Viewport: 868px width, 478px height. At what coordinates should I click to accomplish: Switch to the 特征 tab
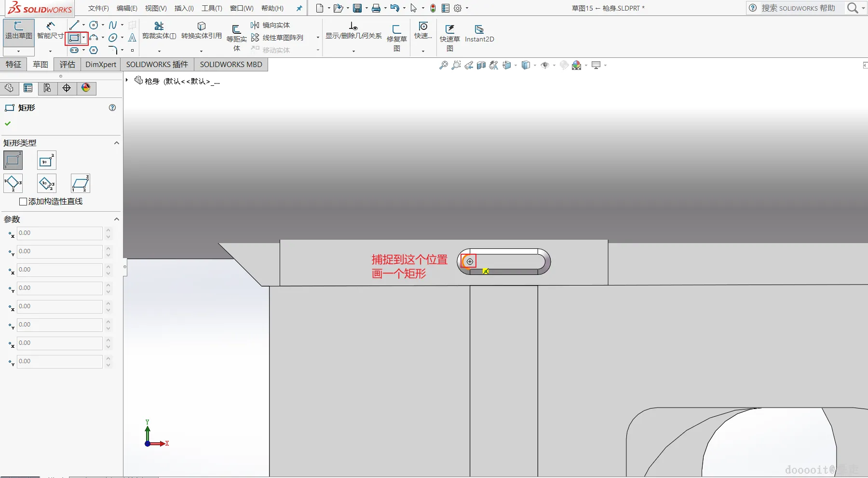[x=14, y=65]
